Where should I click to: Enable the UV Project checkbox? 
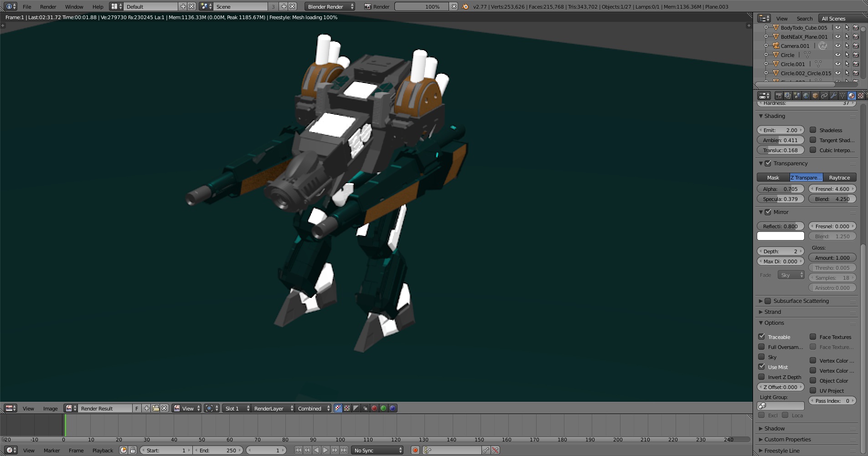pyautogui.click(x=813, y=390)
